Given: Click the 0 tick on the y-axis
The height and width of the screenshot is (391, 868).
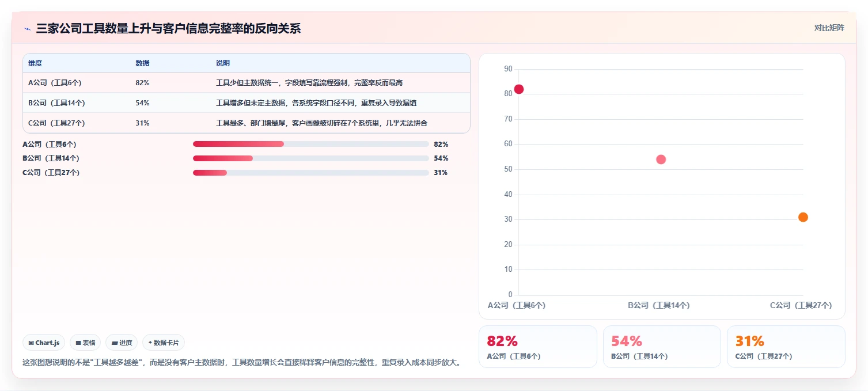Looking at the screenshot, I should (510, 295).
